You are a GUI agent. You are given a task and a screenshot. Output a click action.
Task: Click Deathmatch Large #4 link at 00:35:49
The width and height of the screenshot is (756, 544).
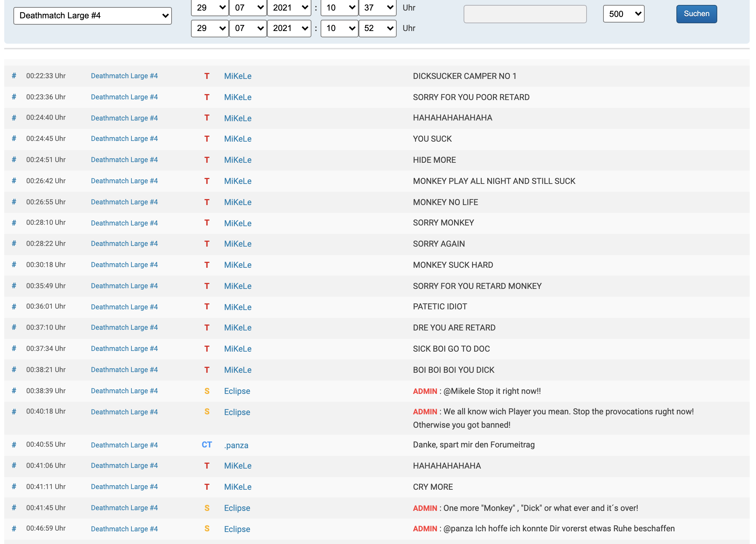(124, 286)
